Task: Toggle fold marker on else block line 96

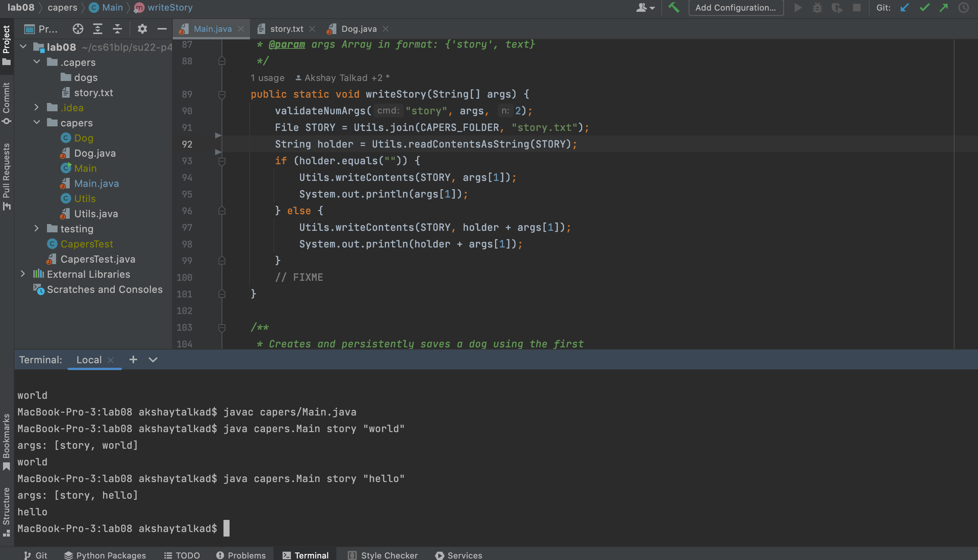Action: 222,211
